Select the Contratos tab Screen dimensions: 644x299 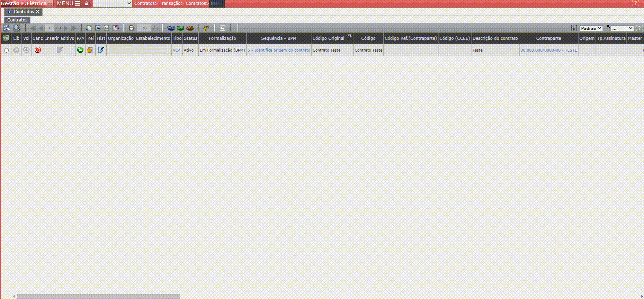(x=24, y=12)
